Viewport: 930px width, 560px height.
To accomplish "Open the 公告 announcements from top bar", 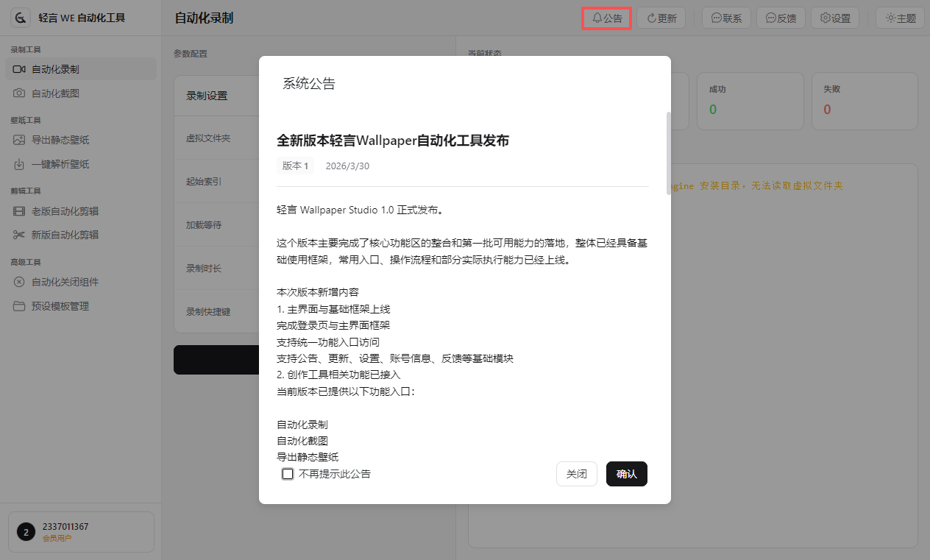I will point(606,18).
